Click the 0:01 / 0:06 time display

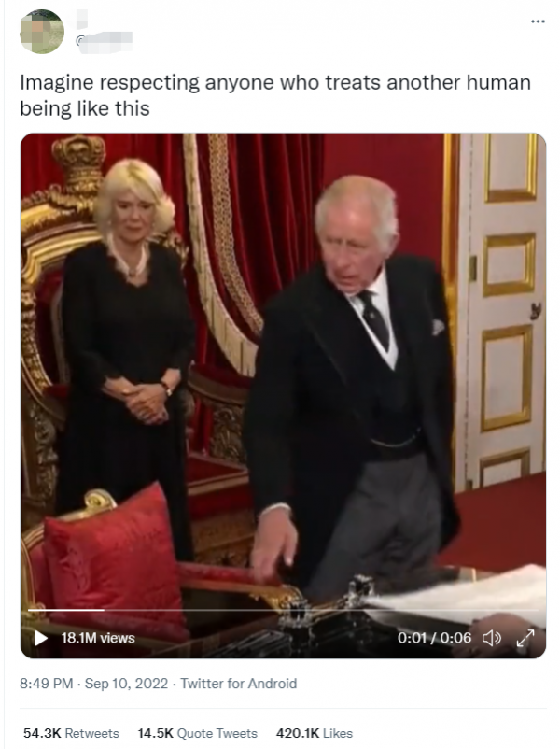434,638
